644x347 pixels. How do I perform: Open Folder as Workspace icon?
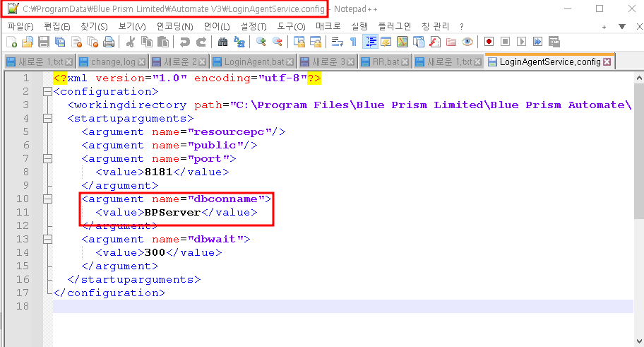[451, 42]
